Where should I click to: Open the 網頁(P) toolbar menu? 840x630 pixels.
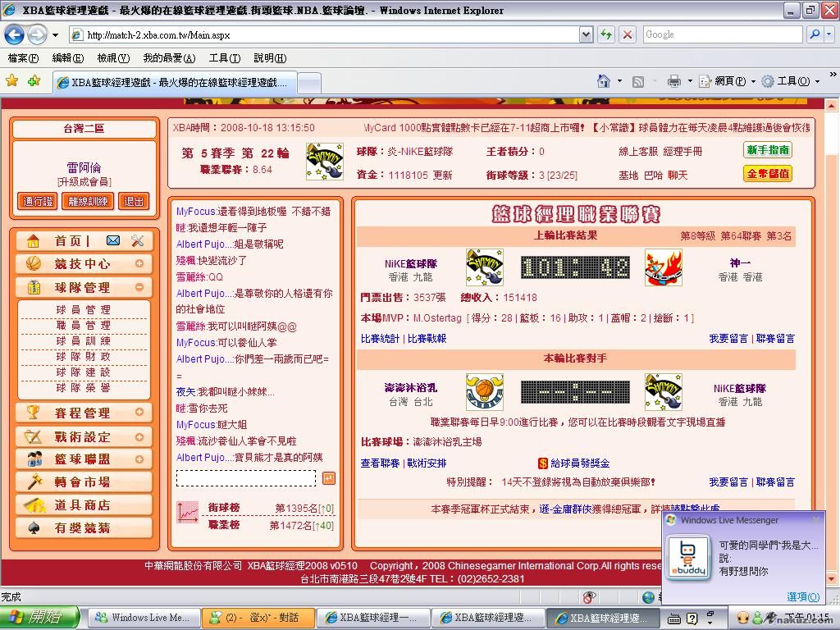pyautogui.click(x=727, y=81)
